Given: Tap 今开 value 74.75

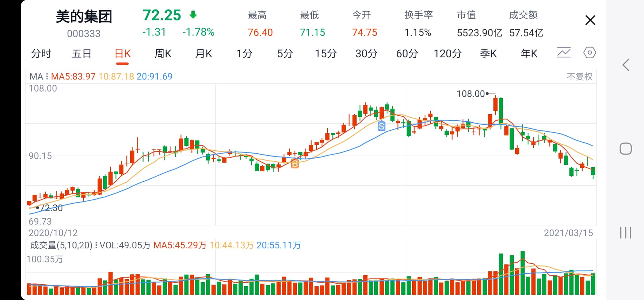Looking at the screenshot, I should coord(365,33).
